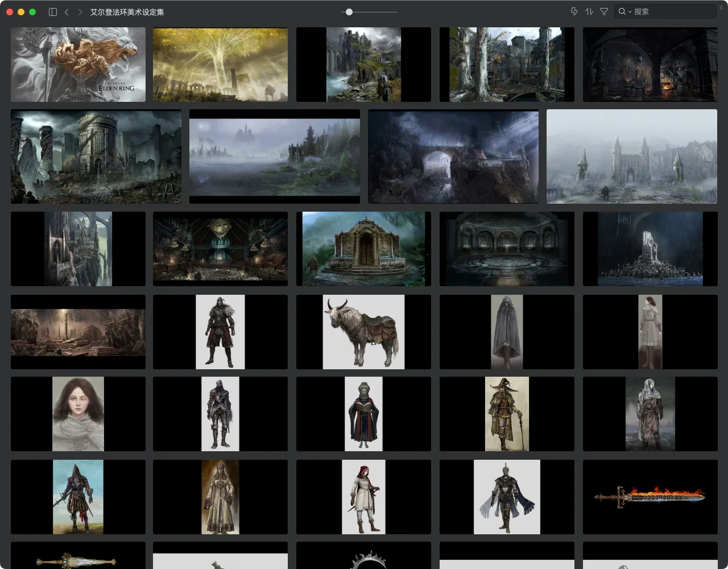Open the gray hooded cloak figure thumbnail
The width and height of the screenshot is (728, 569).
[x=507, y=332]
